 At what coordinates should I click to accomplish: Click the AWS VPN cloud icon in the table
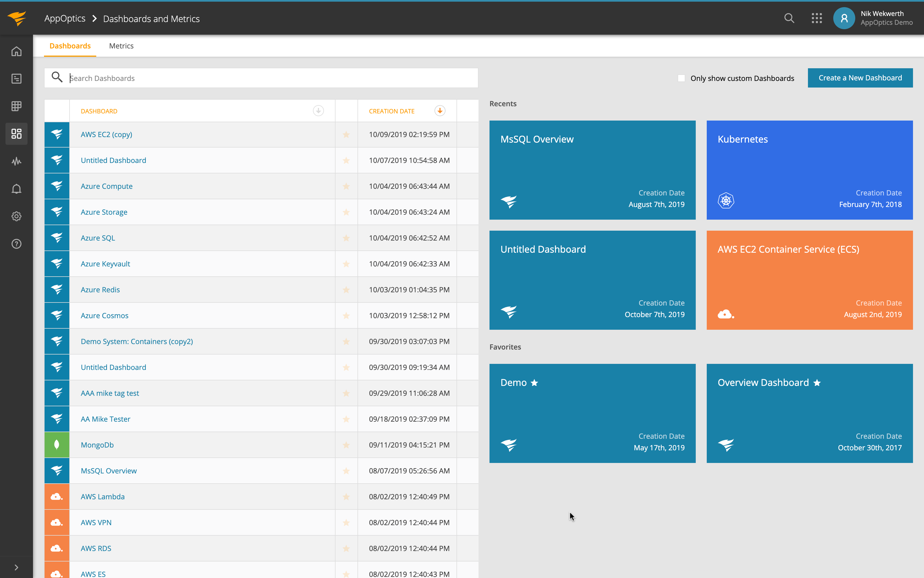57,522
